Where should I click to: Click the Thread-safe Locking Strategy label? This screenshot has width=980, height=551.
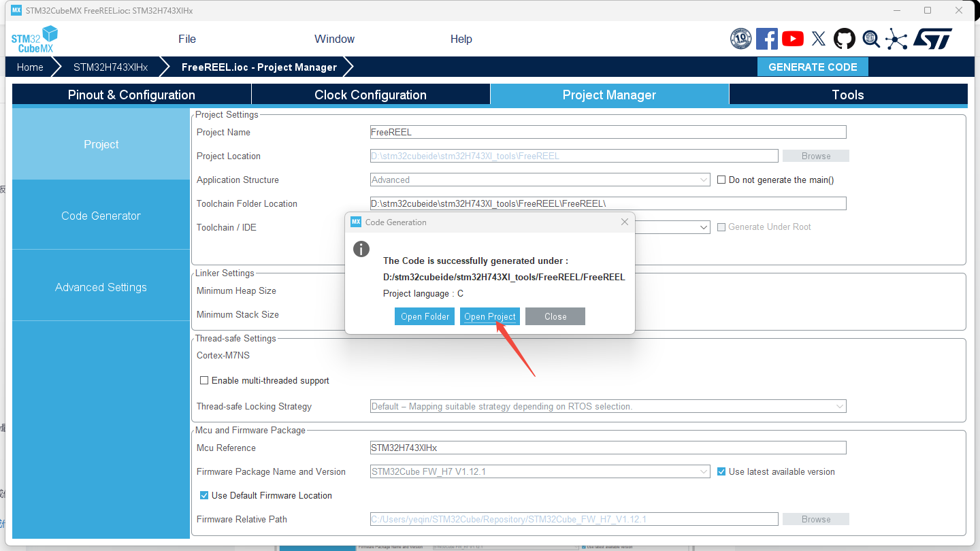(x=254, y=406)
